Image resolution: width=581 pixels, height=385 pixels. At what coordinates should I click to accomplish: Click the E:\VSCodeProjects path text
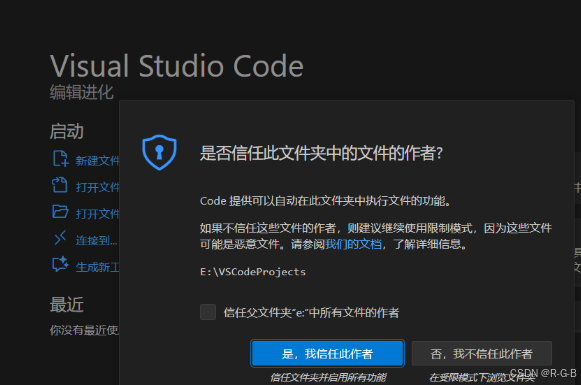pyautogui.click(x=253, y=272)
